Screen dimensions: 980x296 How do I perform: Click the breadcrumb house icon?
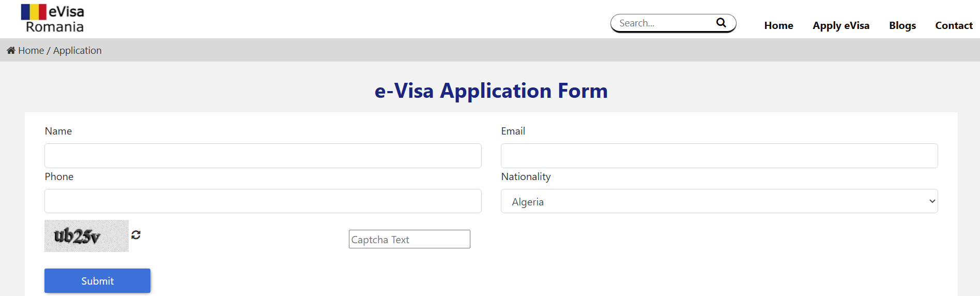[11, 50]
